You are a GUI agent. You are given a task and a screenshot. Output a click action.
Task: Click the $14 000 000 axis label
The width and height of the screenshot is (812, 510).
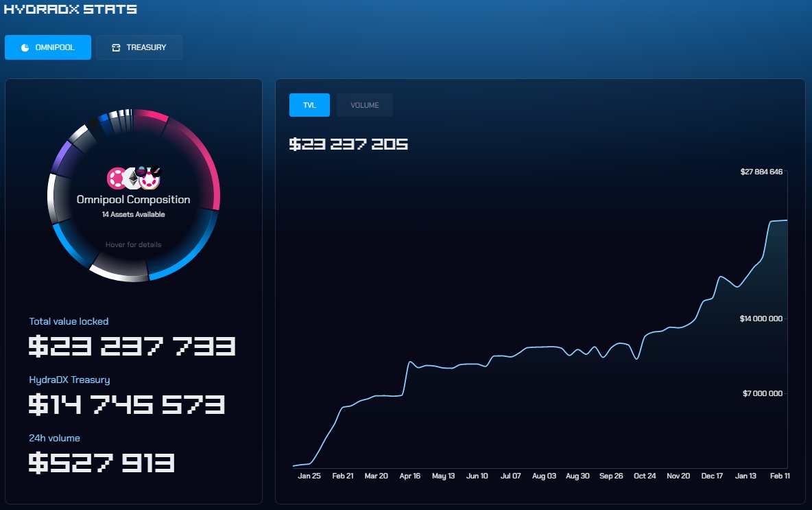click(761, 318)
